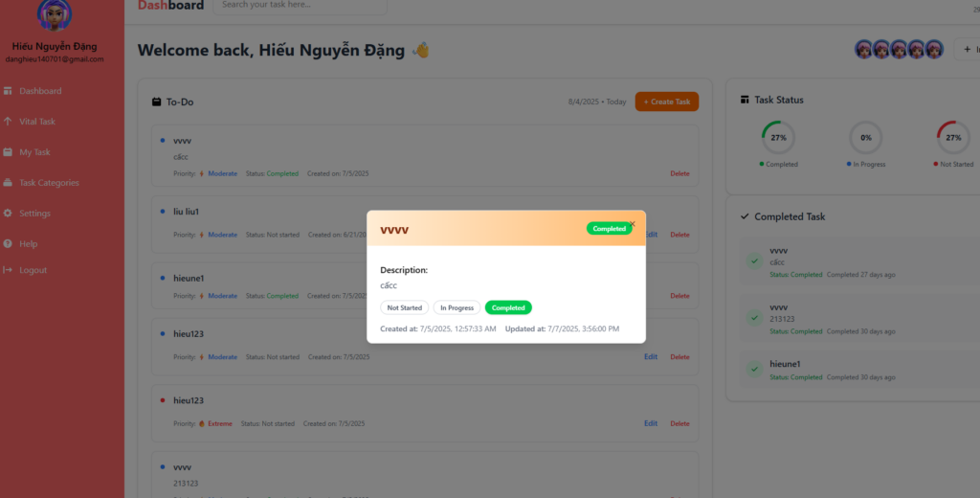Select the Completed status pill option
980x498 pixels.
508,307
